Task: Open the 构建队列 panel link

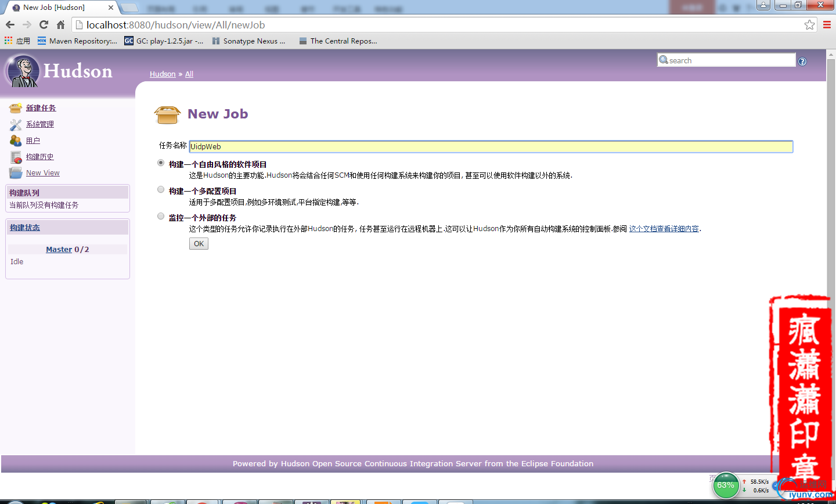Action: (x=24, y=193)
